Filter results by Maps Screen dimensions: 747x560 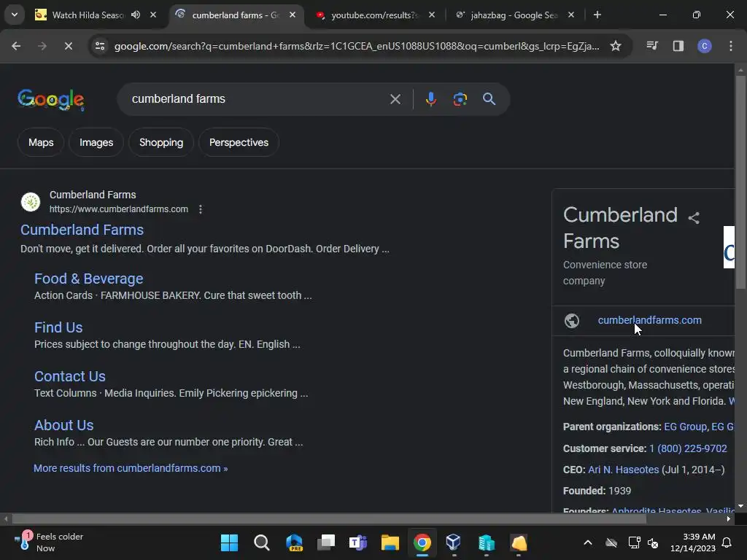coord(41,142)
